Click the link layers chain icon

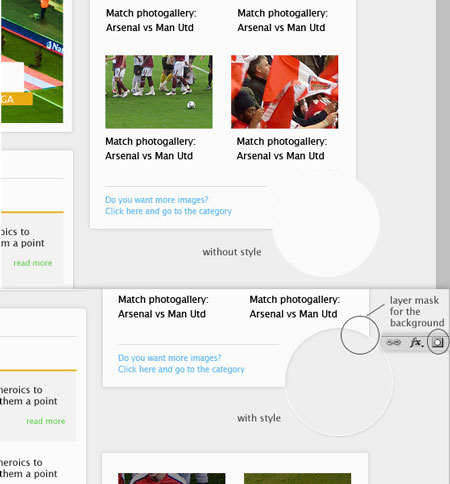393,342
